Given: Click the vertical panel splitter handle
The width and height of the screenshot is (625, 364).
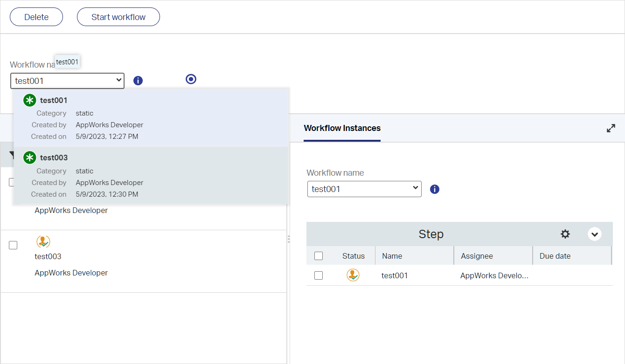Looking at the screenshot, I should tap(289, 239).
